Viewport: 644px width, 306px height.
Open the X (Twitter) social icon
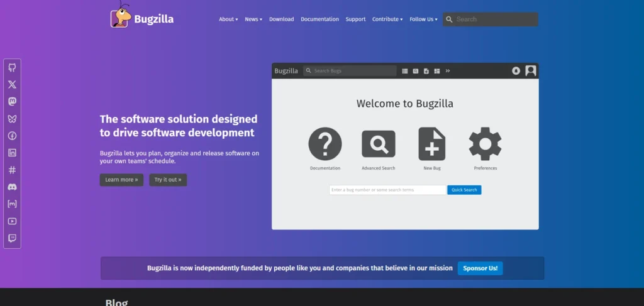13,84
